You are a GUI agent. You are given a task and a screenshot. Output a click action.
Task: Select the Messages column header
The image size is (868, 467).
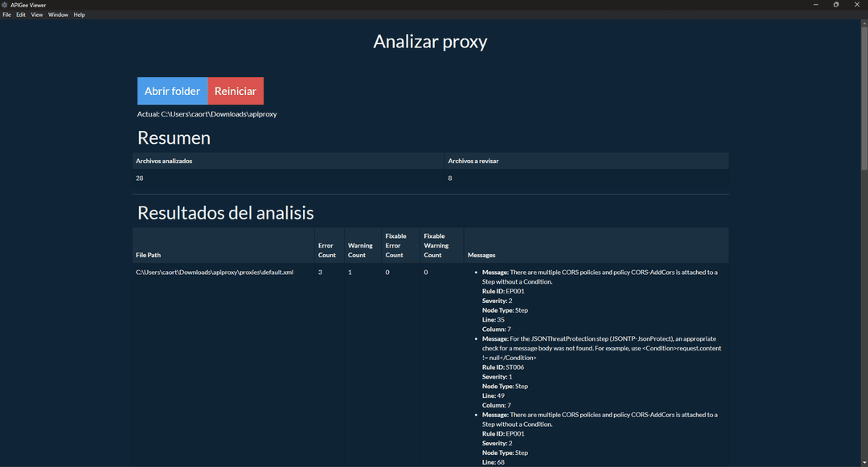[481, 255]
